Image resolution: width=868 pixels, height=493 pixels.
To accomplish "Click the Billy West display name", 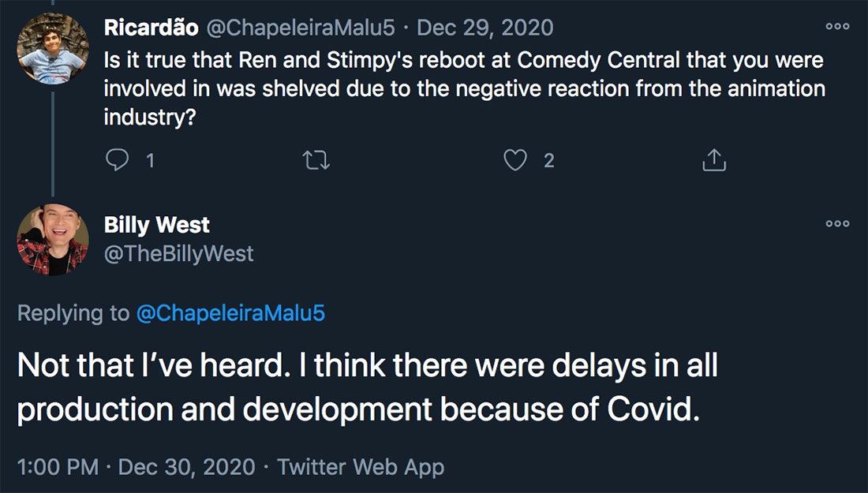I will [x=157, y=225].
